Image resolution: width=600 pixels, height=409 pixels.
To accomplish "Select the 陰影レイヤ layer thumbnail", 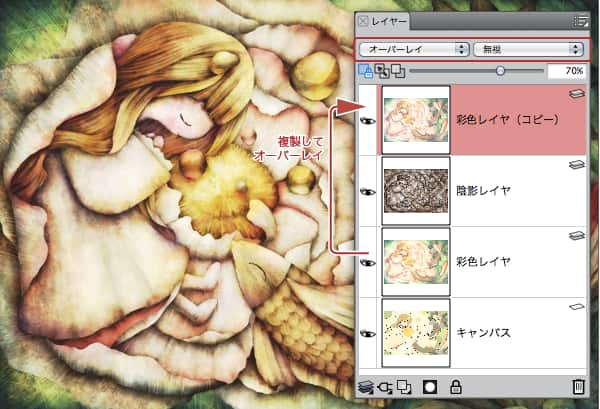I will coord(416,191).
